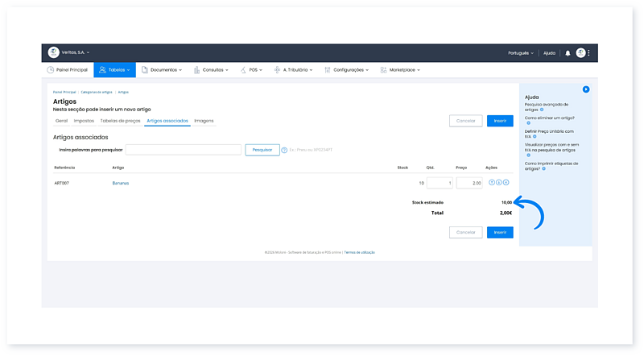Open the Tabelas menu
This screenshot has height=356, width=644.
click(115, 70)
